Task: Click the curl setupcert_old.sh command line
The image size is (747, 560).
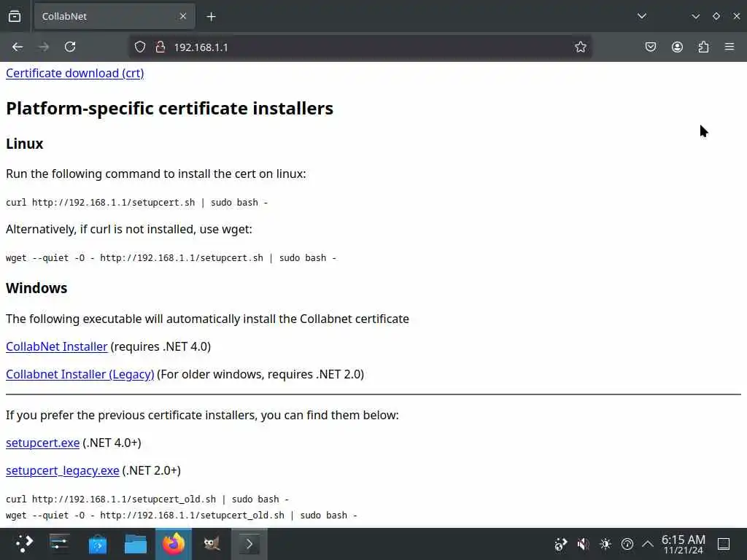Action: point(147,499)
